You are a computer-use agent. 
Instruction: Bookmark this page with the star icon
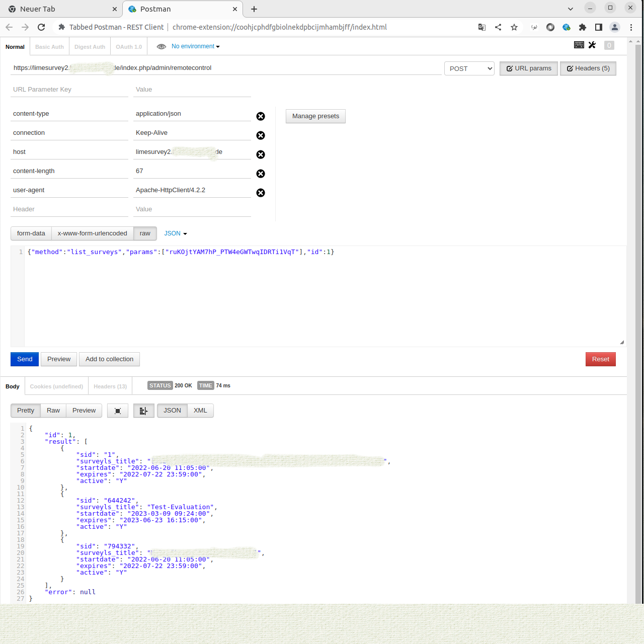click(514, 27)
